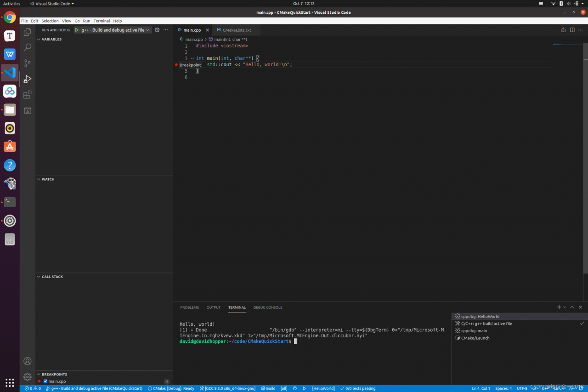
Task: Open the Files app from the dock
Action: pos(10,109)
